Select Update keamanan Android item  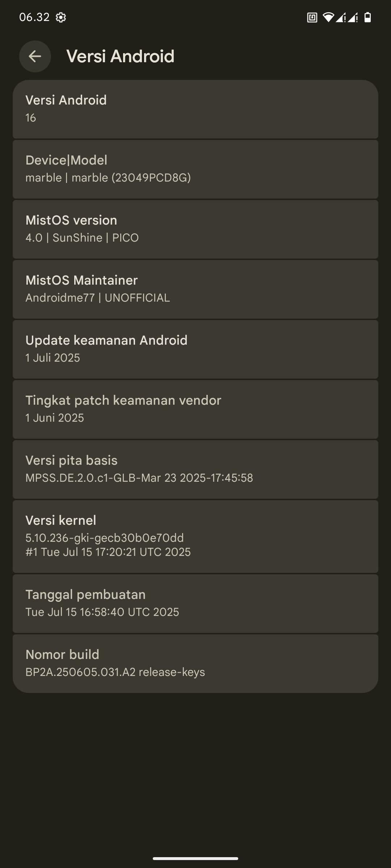(195, 349)
